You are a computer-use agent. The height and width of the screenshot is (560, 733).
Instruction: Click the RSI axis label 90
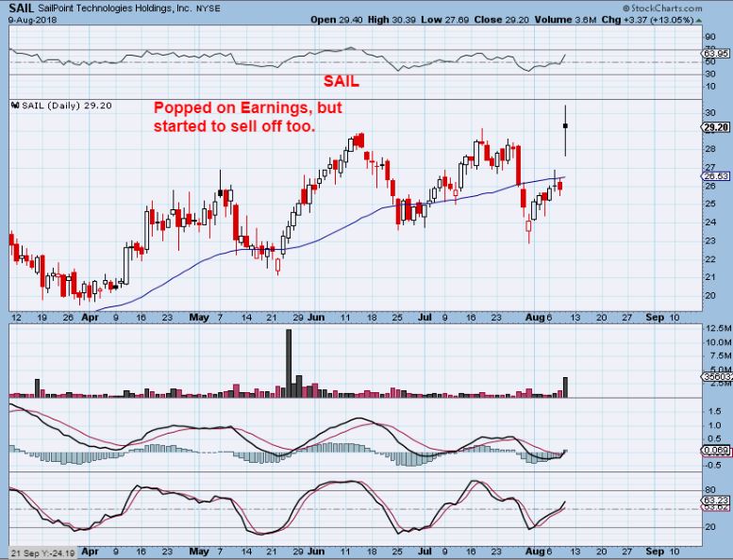[710, 37]
